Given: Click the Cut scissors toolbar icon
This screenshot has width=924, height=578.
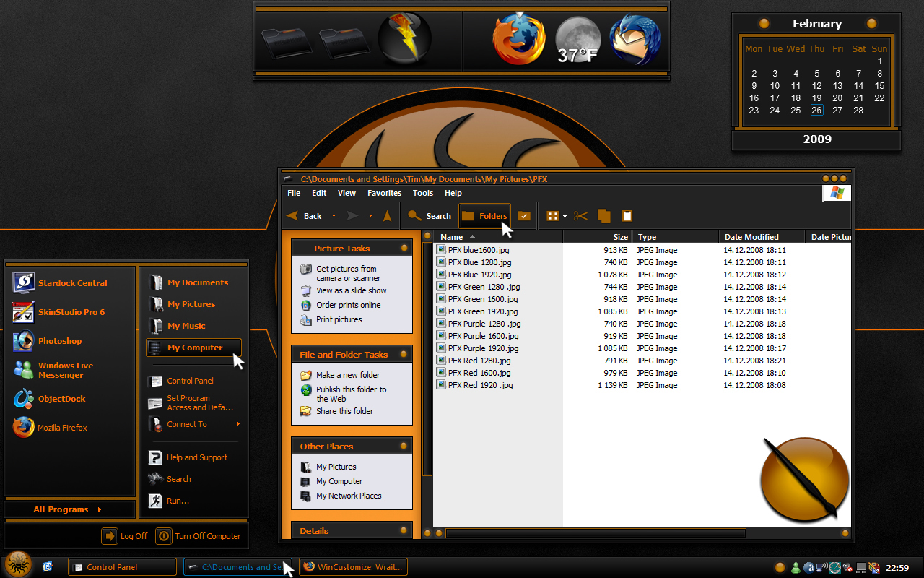Looking at the screenshot, I should pos(581,216).
